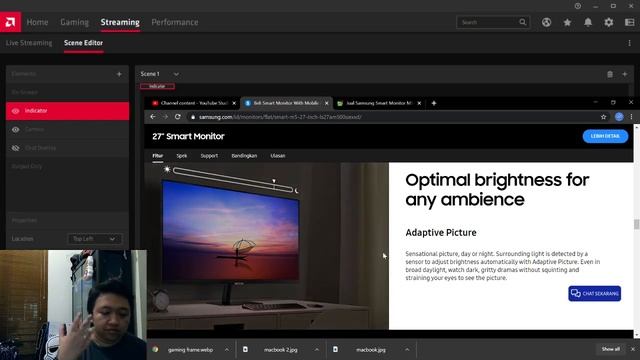Open macbook 2.jpg download options arrow

pos(317,349)
